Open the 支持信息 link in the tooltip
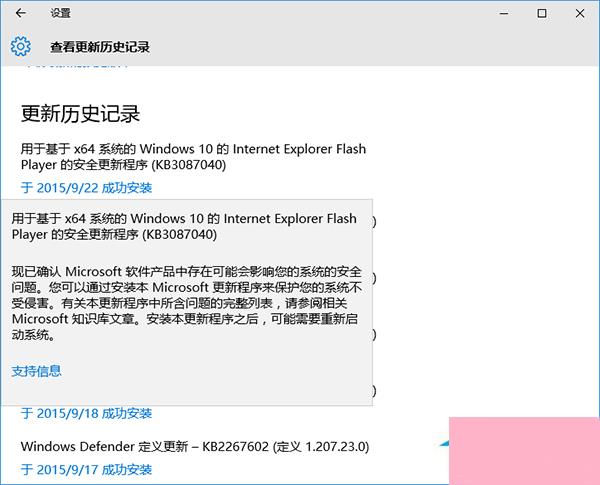Viewport: 600px width, 485px height. (36, 371)
